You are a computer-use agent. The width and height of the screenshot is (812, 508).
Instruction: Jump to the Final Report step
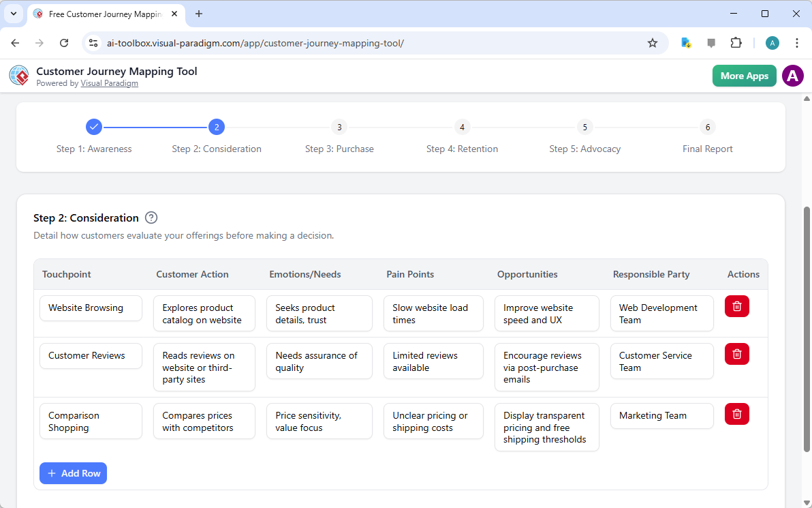tap(707, 127)
